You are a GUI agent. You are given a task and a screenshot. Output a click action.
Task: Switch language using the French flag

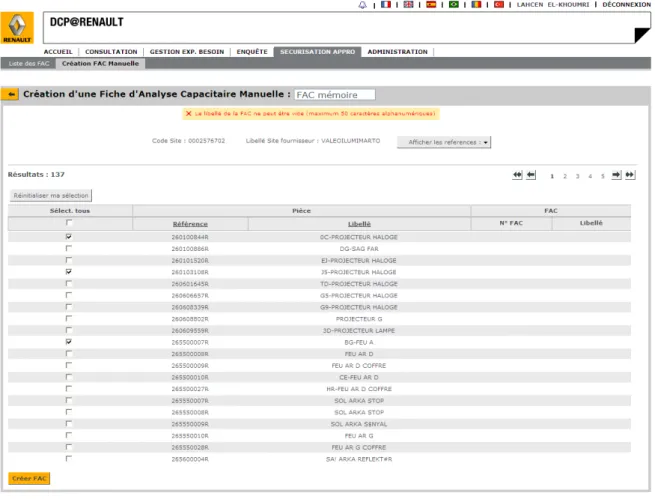click(x=386, y=5)
